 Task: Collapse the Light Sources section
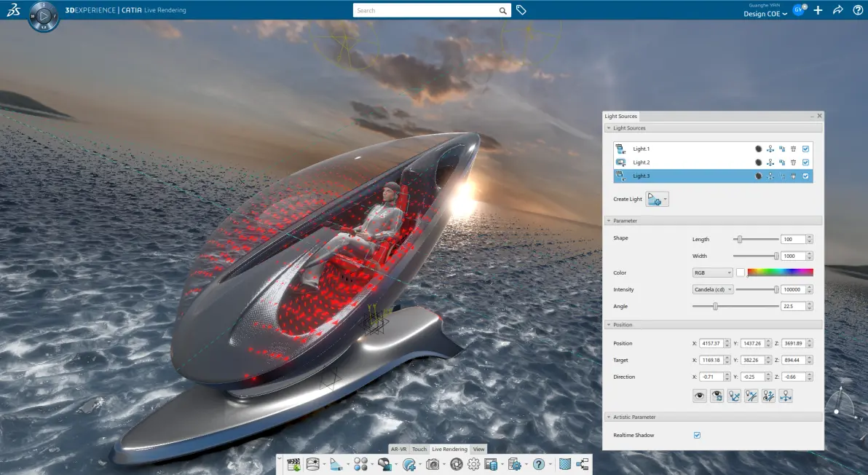(x=609, y=128)
